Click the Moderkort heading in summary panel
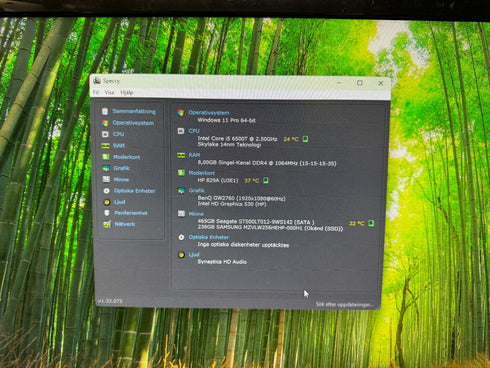Screen dimensions: 490x368 pyautogui.click(x=202, y=173)
